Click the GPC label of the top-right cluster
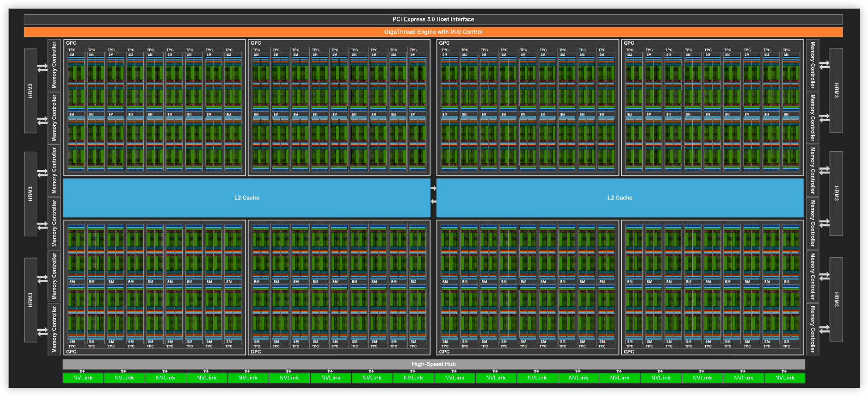This screenshot has width=868, height=396. point(629,43)
